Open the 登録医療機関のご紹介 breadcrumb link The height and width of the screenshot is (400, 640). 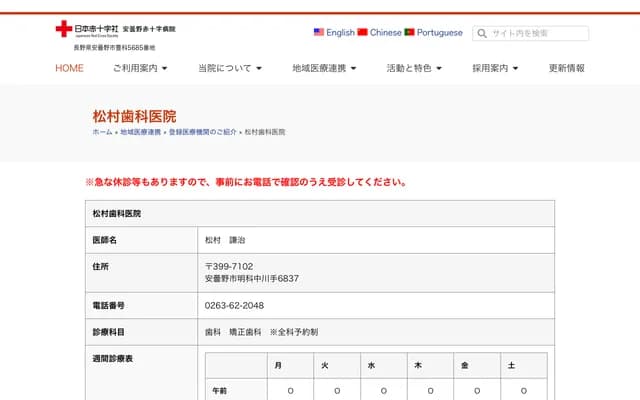click(x=202, y=133)
